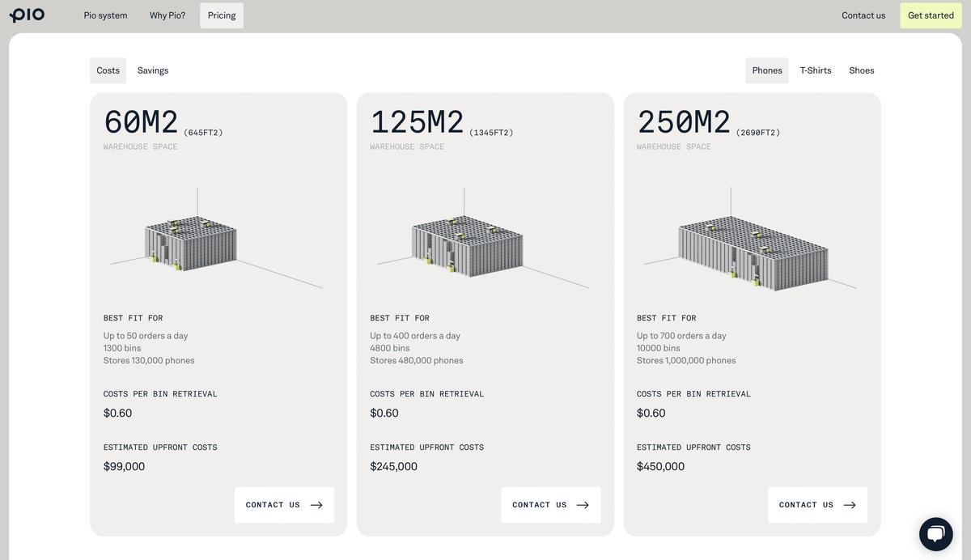Click arrow icon in 250M2 card button
The height and width of the screenshot is (560, 971).
tap(850, 505)
